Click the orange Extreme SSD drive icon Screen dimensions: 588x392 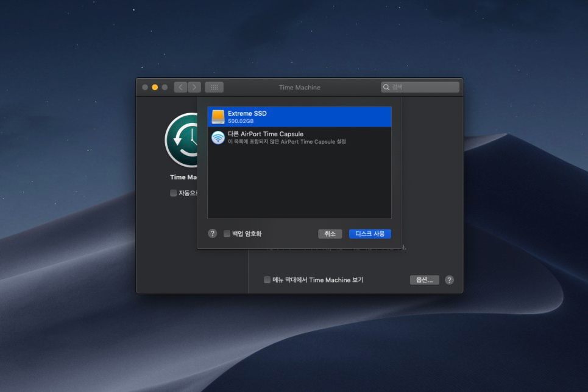pyautogui.click(x=218, y=117)
